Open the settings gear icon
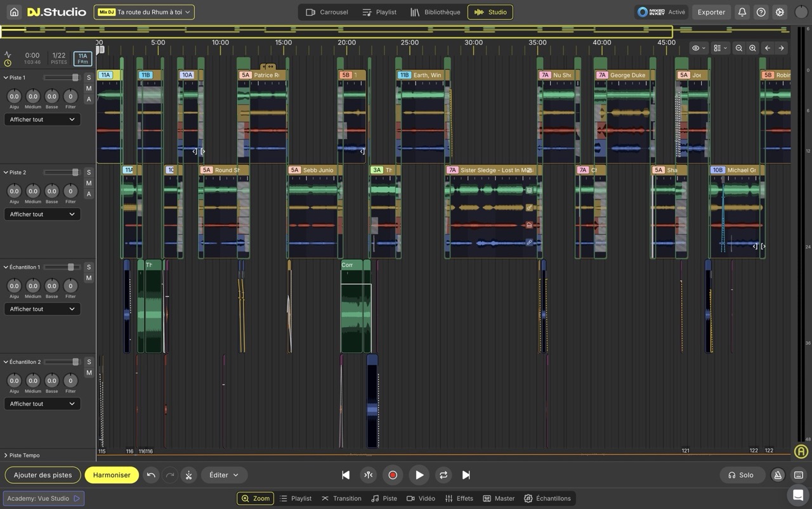This screenshot has width=812, height=509. (x=780, y=12)
